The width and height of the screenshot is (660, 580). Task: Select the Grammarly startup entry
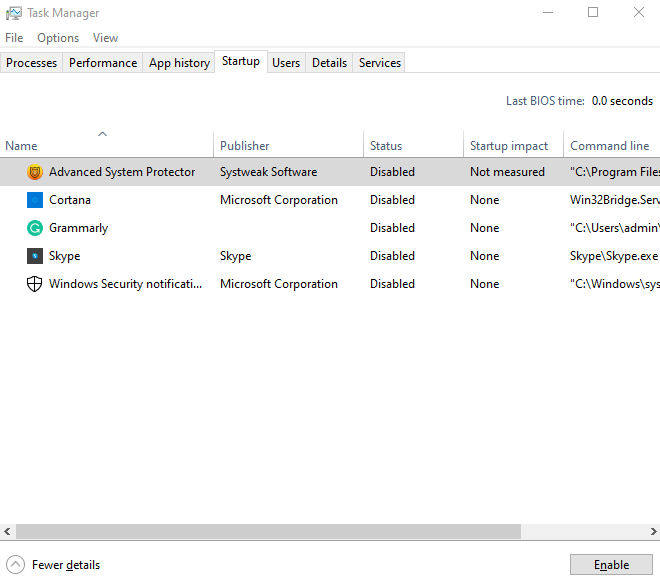pos(79,228)
